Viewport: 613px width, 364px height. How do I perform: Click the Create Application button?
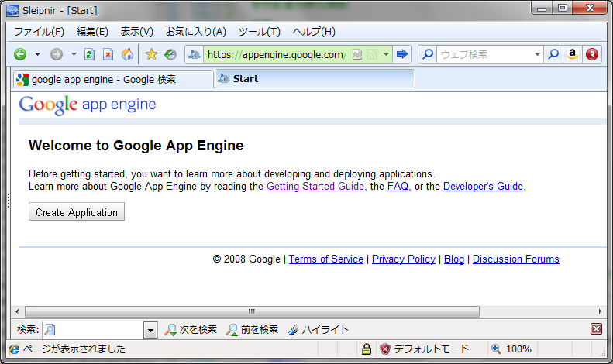tap(77, 211)
